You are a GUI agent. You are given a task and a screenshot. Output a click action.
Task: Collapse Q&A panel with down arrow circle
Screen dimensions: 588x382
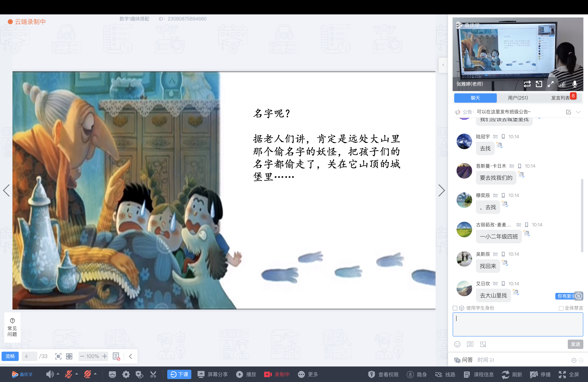pos(581,360)
